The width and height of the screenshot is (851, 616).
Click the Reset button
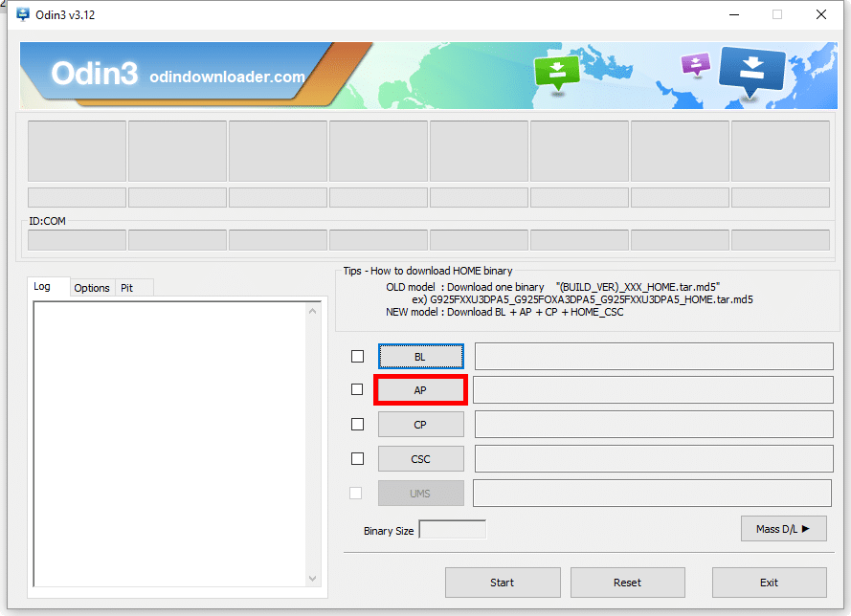627,583
